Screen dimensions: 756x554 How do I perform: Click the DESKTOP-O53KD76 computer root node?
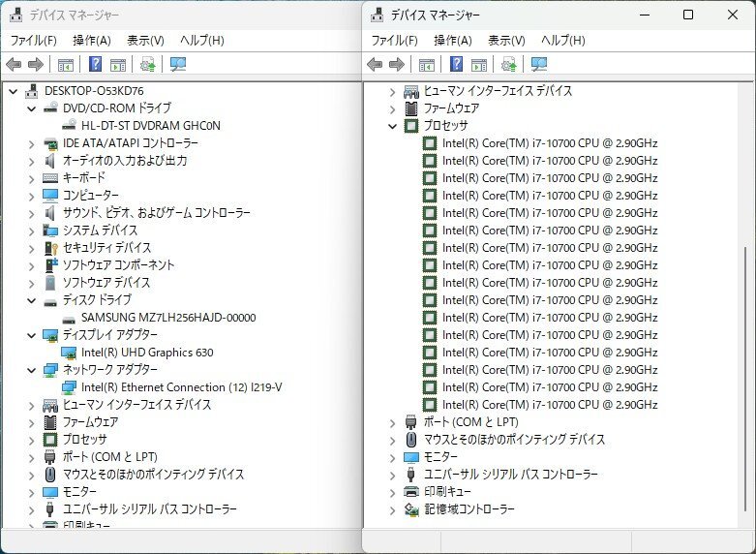click(93, 90)
